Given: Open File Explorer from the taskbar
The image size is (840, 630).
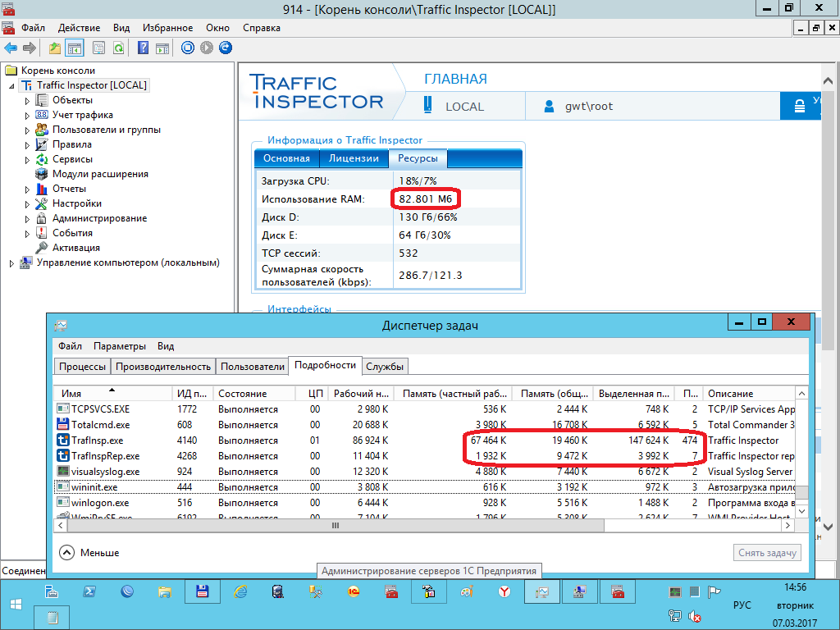Looking at the screenshot, I should point(164,592).
